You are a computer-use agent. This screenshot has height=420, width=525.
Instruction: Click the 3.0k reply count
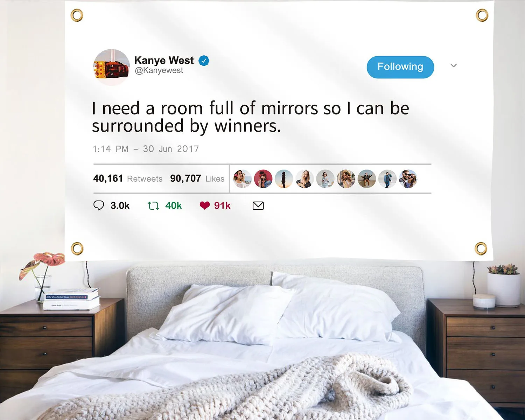[x=120, y=205]
